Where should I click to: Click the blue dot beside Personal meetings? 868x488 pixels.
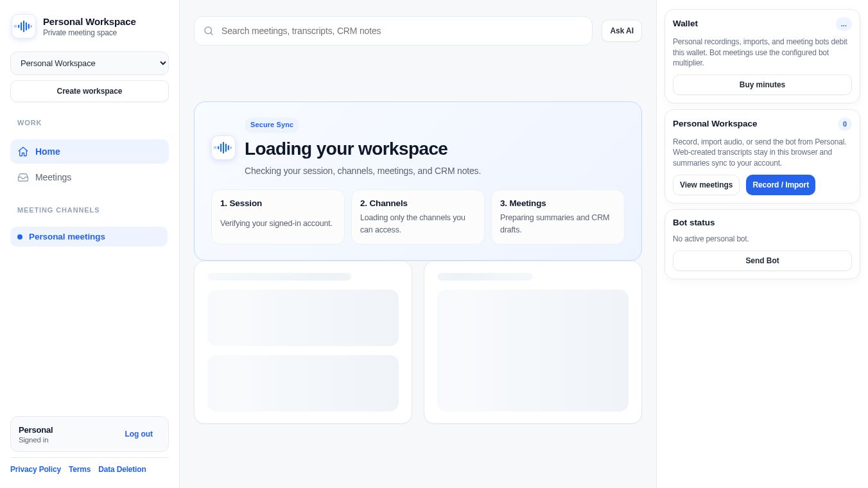20,237
